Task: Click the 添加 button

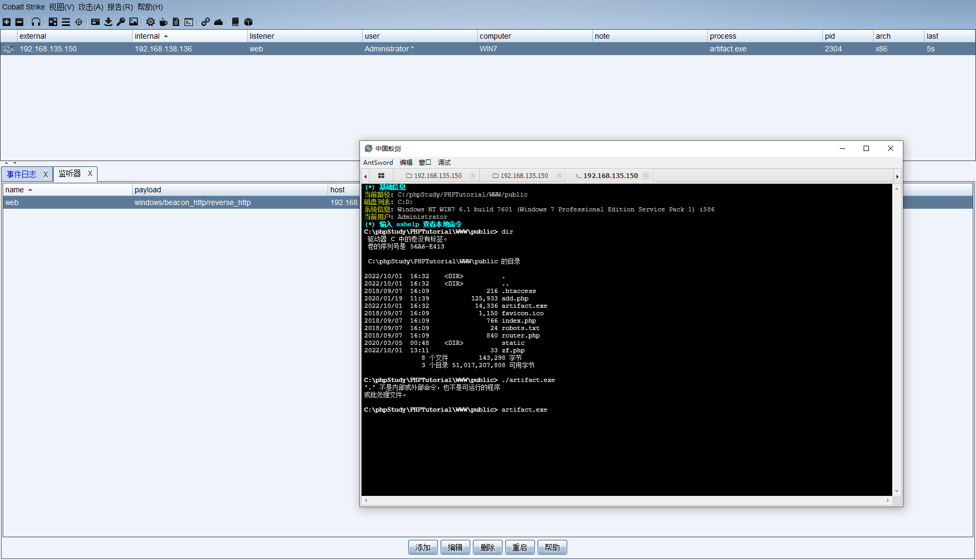Action: pos(423,547)
